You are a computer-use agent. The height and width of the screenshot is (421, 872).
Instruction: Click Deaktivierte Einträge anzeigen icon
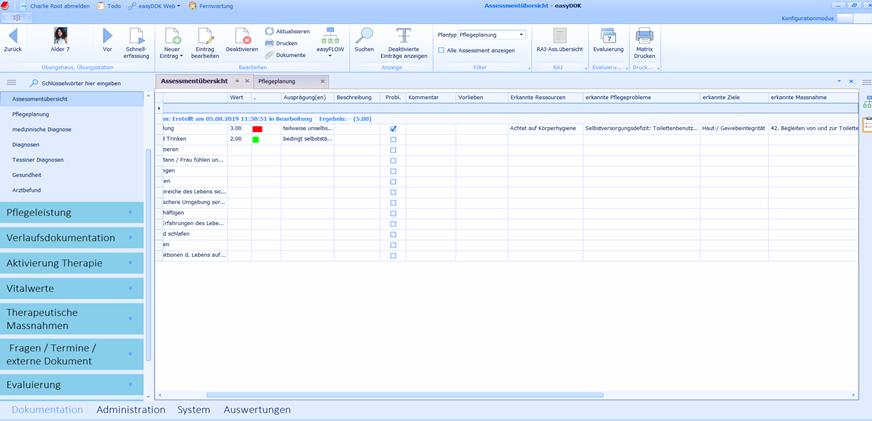tap(404, 37)
